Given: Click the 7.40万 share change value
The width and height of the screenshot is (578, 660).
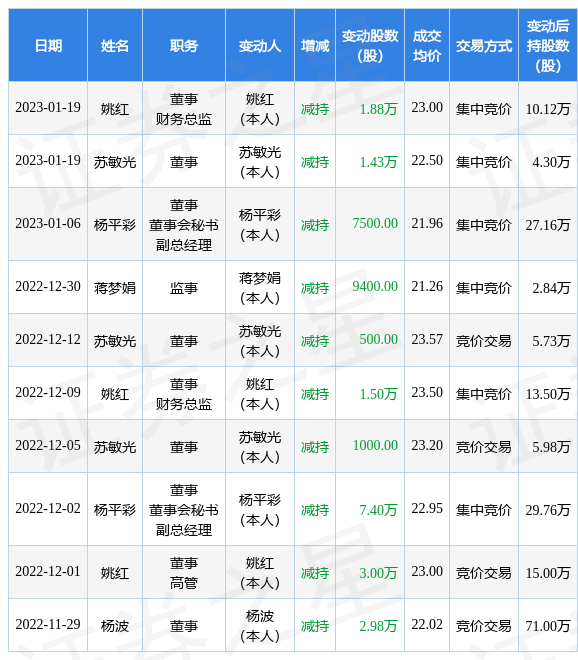Looking at the screenshot, I should (x=378, y=510).
